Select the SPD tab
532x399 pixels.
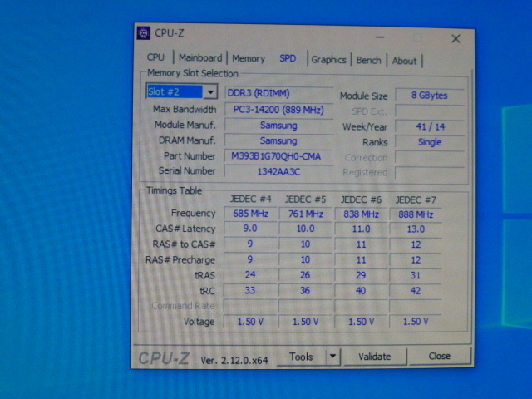click(287, 59)
